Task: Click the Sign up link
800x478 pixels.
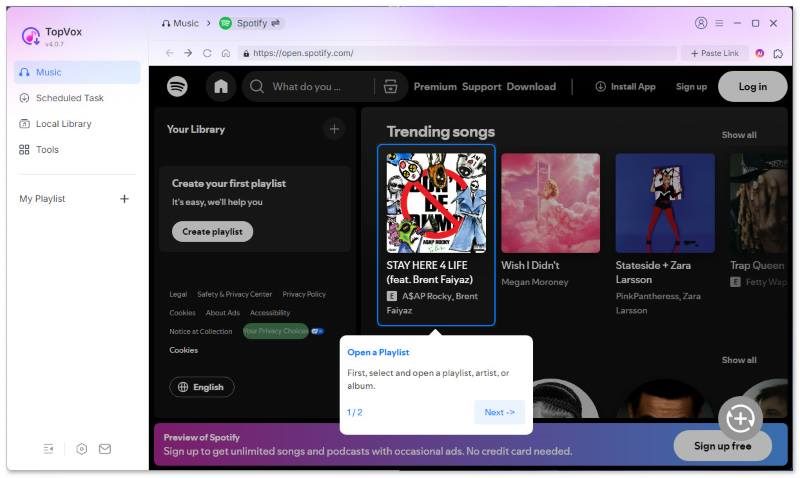Action: coord(691,87)
